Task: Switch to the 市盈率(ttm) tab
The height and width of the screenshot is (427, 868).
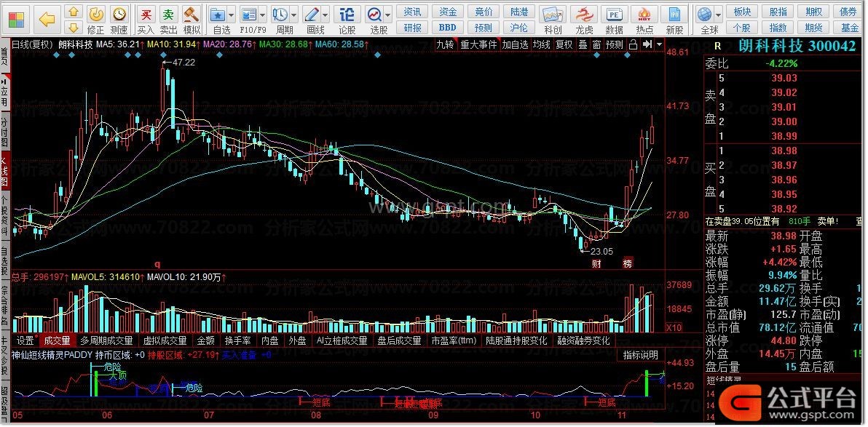Action: [x=454, y=340]
